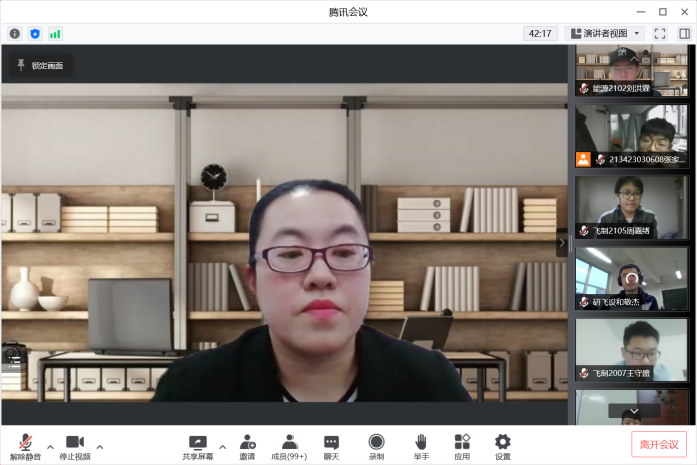Select the 飞制2007王守德 video thumbnail
The height and width of the screenshot is (465, 697).
[x=631, y=350]
